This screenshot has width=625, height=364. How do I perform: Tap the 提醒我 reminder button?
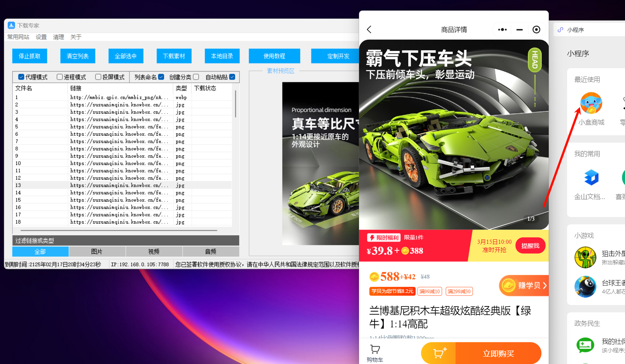[x=530, y=246]
